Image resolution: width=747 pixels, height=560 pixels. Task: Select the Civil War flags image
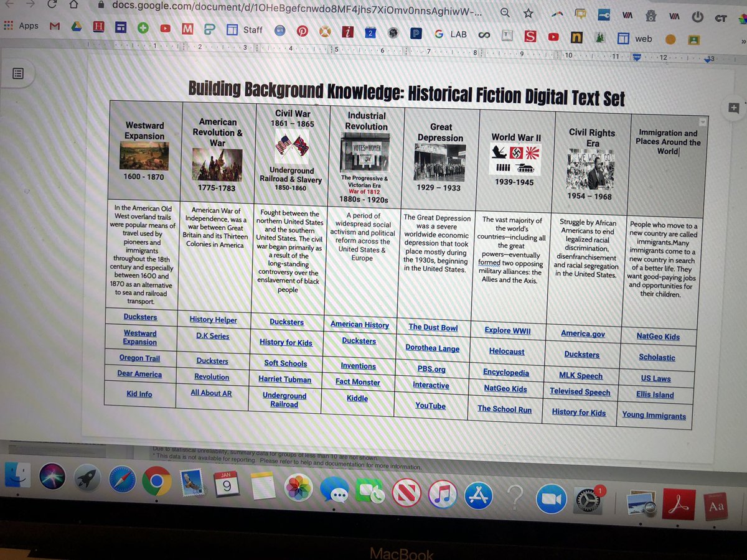click(293, 146)
